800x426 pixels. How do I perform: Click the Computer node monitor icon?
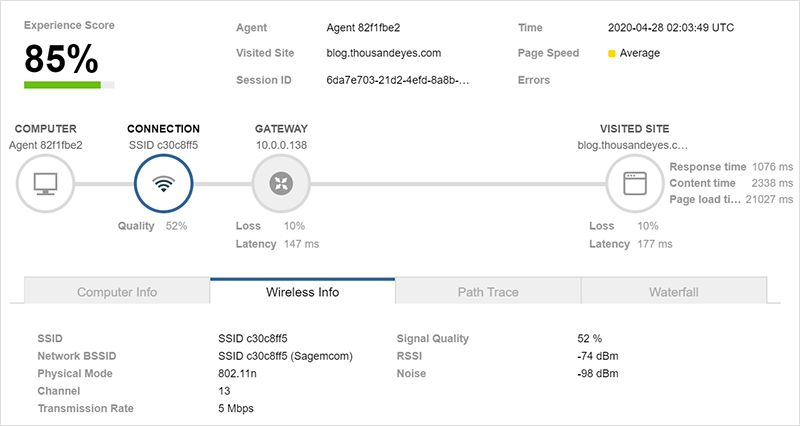(x=46, y=184)
